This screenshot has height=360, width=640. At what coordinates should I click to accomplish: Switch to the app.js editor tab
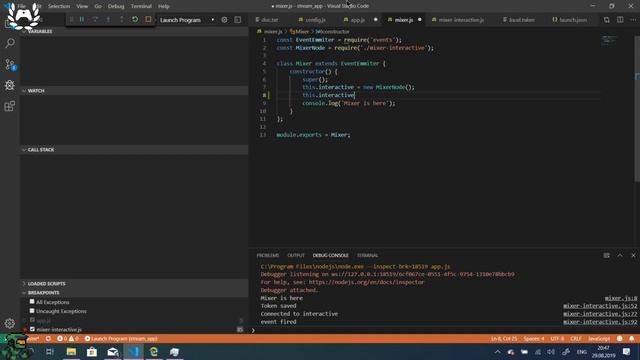click(x=358, y=20)
